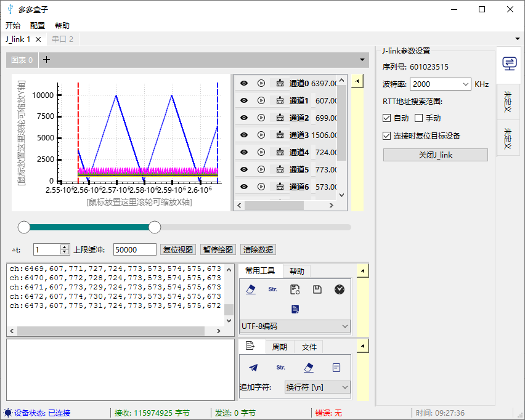Hide 通道6 using its eye icon
Image resolution: width=525 pixels, height=420 pixels.
click(244, 187)
